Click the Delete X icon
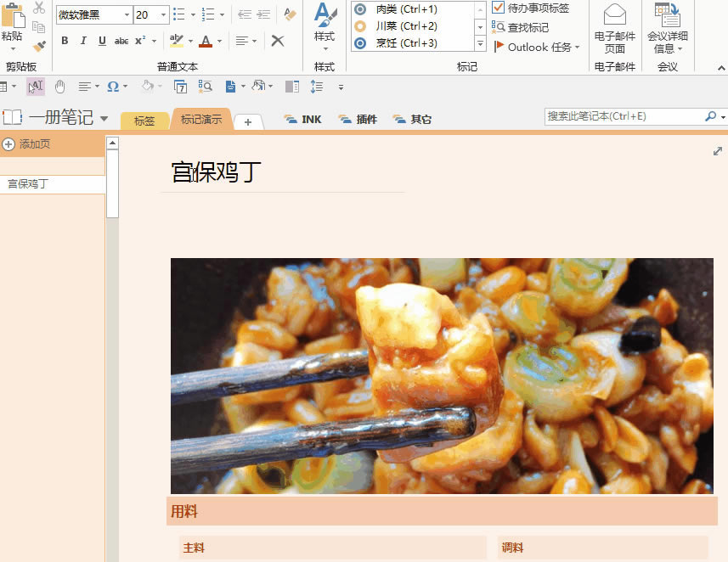The width and height of the screenshot is (728, 562). [278, 41]
